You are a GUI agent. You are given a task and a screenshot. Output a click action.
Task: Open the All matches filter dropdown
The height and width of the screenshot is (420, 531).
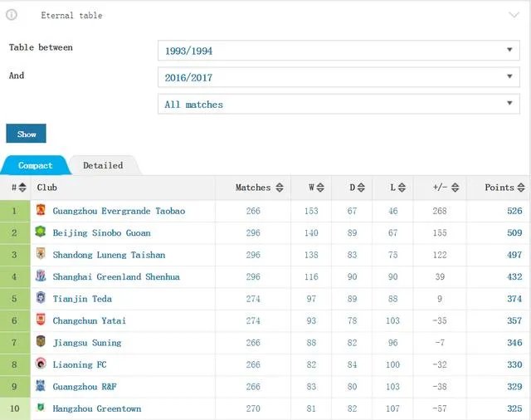pos(338,105)
